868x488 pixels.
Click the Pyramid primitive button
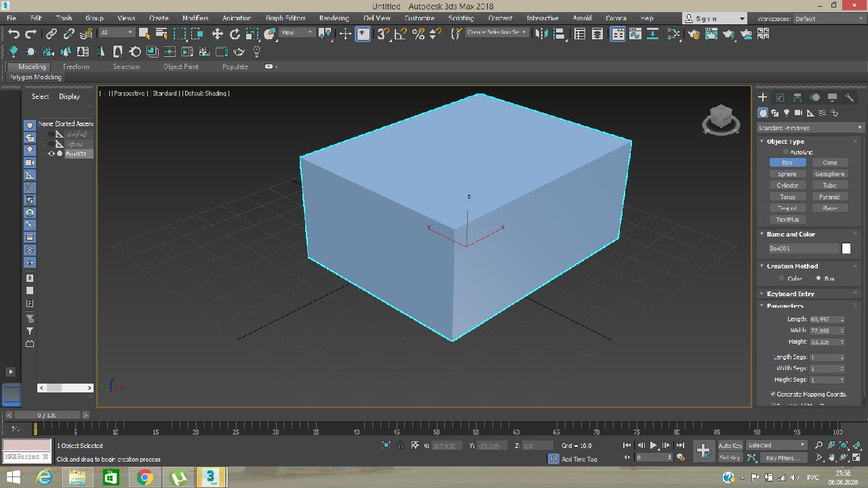[x=829, y=197]
